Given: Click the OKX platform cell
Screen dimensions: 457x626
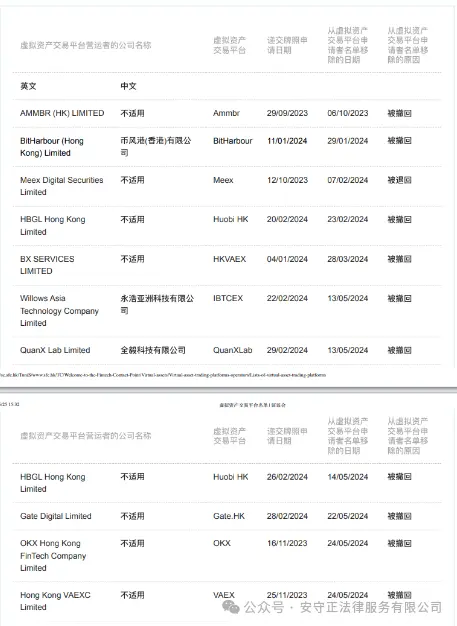Looking at the screenshot, I should click(222, 543).
